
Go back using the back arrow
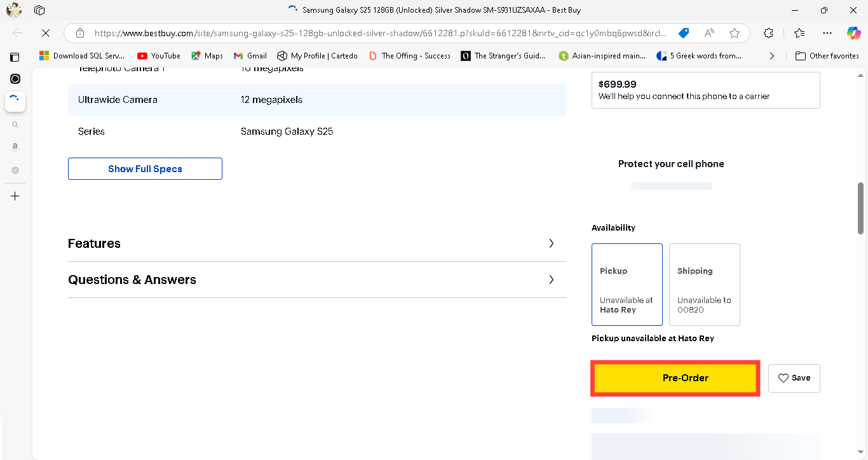18,33
